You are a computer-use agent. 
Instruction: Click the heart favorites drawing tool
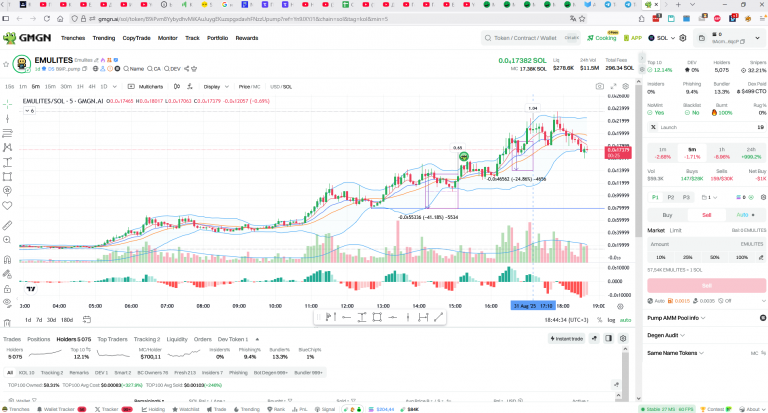[x=7, y=206]
